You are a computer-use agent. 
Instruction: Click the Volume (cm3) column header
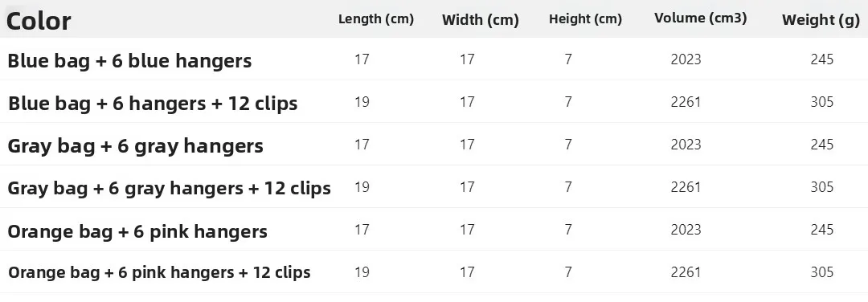click(x=700, y=18)
